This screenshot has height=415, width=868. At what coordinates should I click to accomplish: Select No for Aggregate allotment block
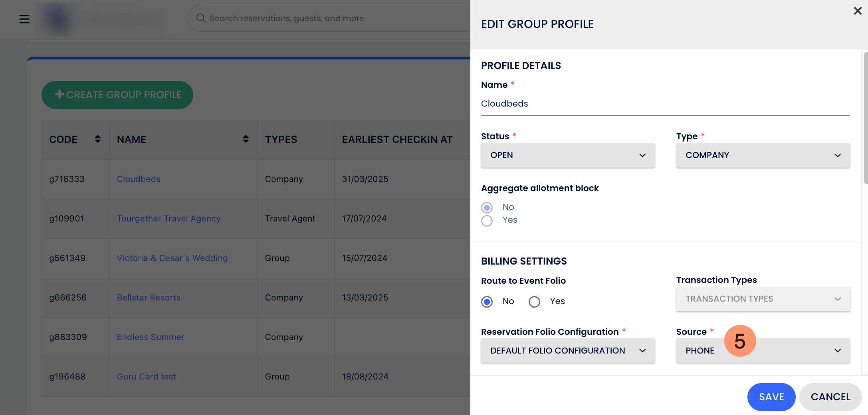(x=487, y=207)
